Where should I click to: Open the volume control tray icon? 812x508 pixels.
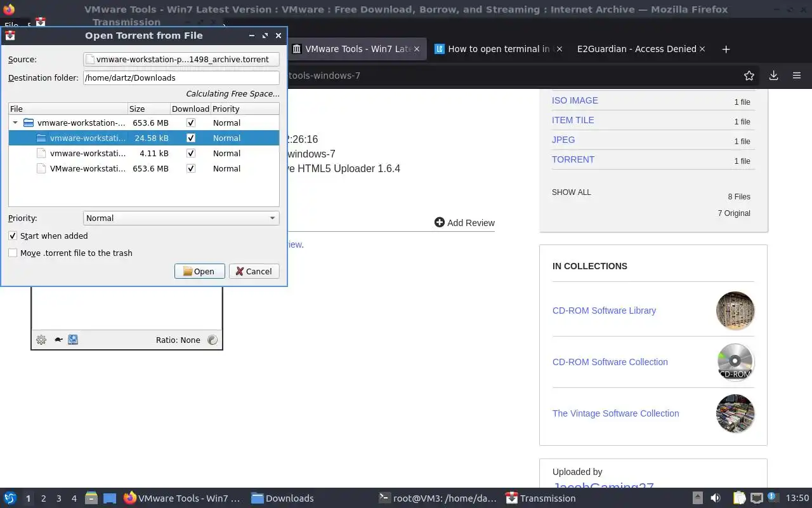(x=716, y=498)
